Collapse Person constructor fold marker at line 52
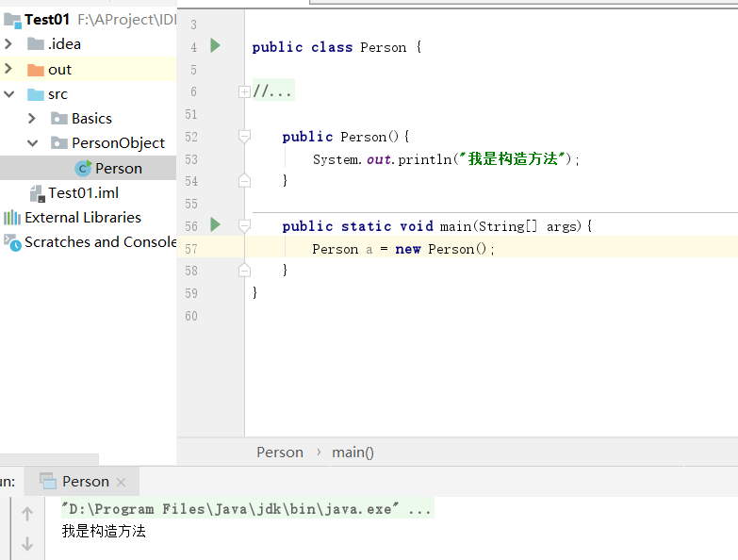Viewport: 738px width, 560px height. pyautogui.click(x=244, y=137)
